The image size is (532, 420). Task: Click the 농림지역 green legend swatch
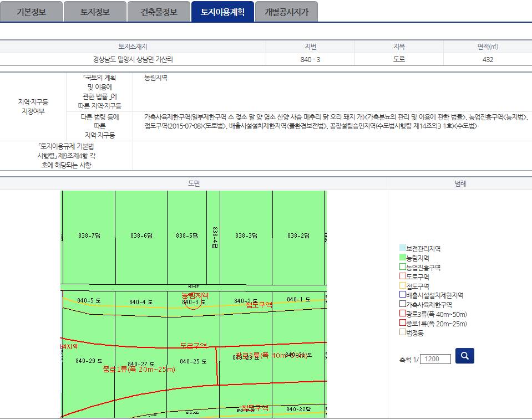402,257
